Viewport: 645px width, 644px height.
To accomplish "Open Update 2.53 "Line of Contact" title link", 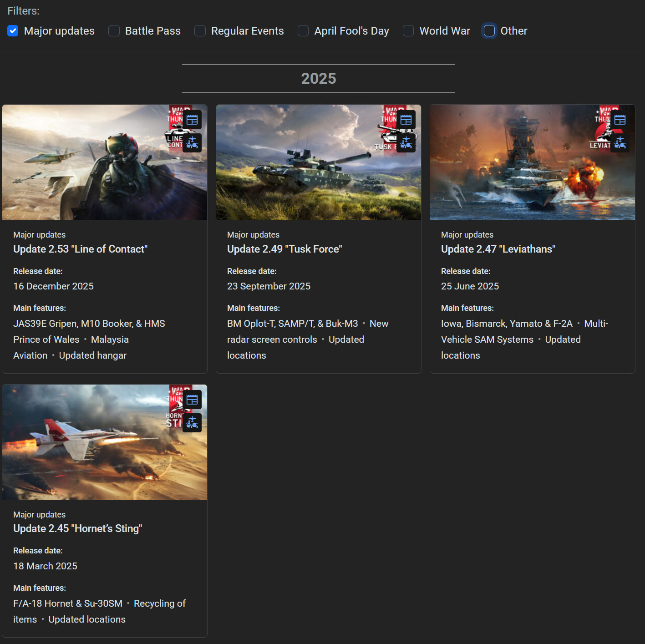I will point(80,249).
